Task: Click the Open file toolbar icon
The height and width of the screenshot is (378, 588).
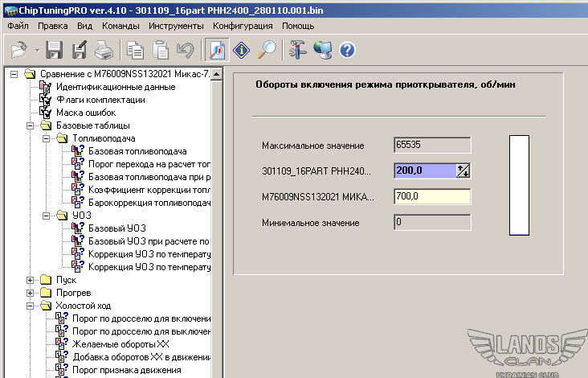Action: click(18, 50)
